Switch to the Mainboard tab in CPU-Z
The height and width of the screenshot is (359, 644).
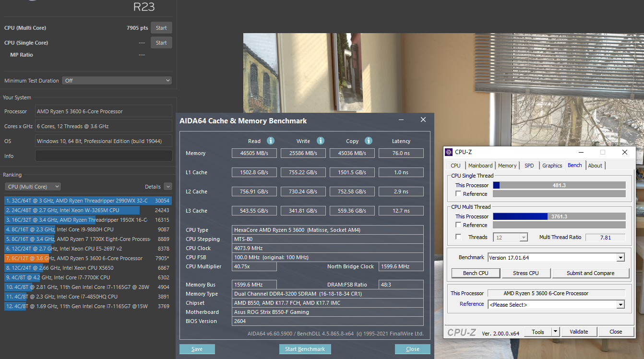point(480,166)
